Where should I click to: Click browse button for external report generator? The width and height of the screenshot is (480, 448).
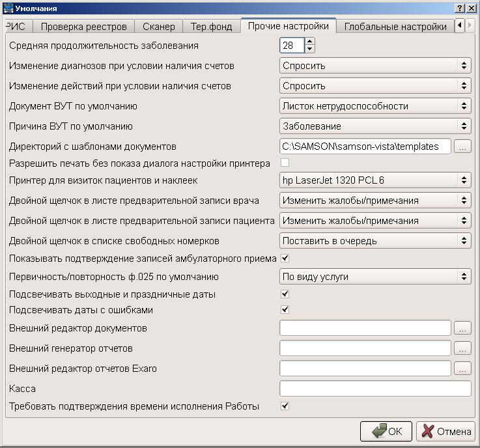[462, 348]
